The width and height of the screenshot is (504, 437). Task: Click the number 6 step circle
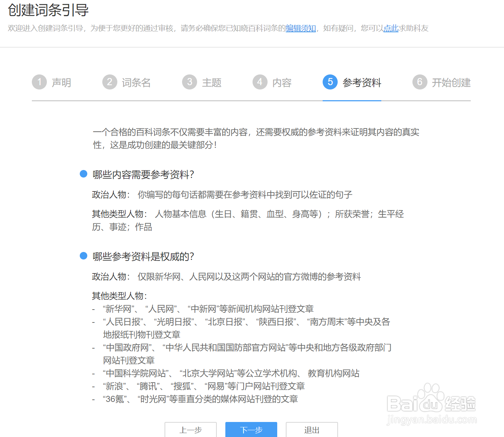(420, 82)
